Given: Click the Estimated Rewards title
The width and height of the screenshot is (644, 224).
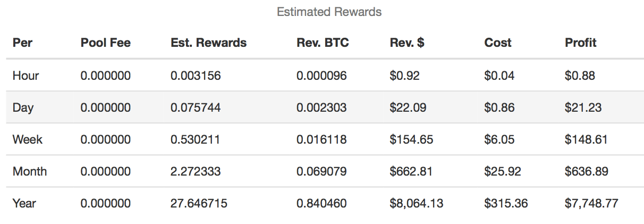Looking at the screenshot, I should 329,12.
